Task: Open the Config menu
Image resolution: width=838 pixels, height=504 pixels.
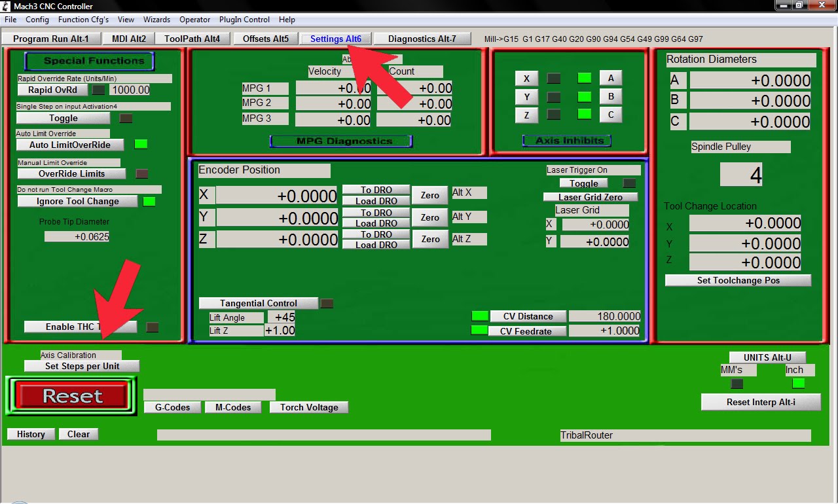Action: [37, 20]
